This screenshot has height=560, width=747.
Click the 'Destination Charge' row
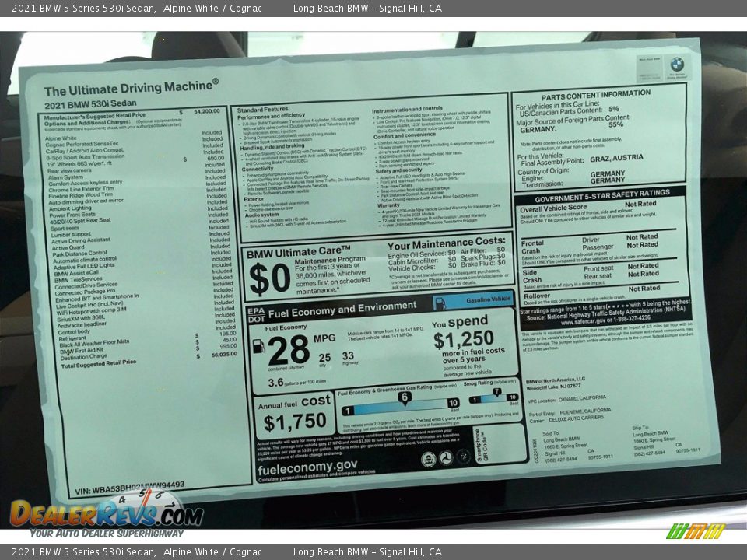coord(84,357)
